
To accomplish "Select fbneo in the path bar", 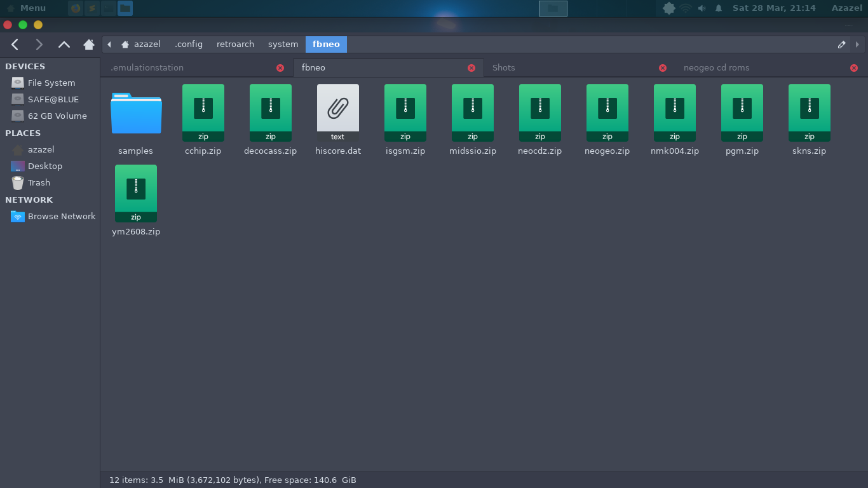I will [326, 44].
